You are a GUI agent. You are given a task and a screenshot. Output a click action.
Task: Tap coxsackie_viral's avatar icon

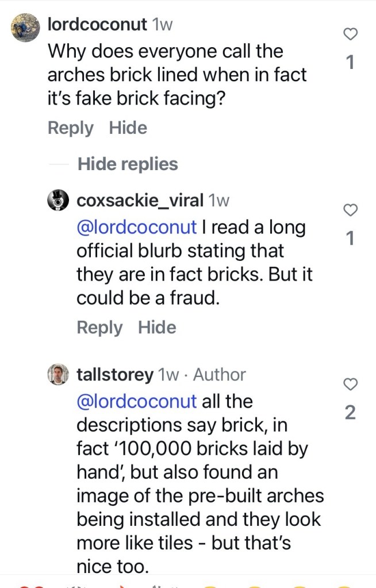click(x=58, y=201)
